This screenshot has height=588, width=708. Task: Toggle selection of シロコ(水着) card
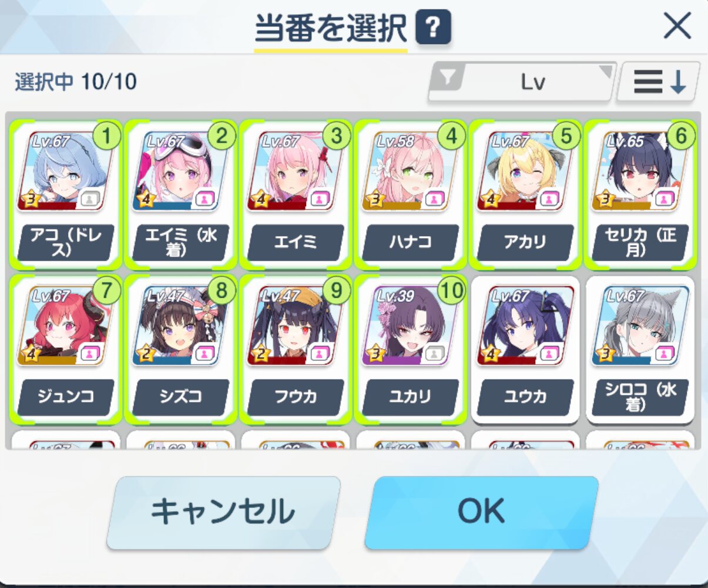640,350
